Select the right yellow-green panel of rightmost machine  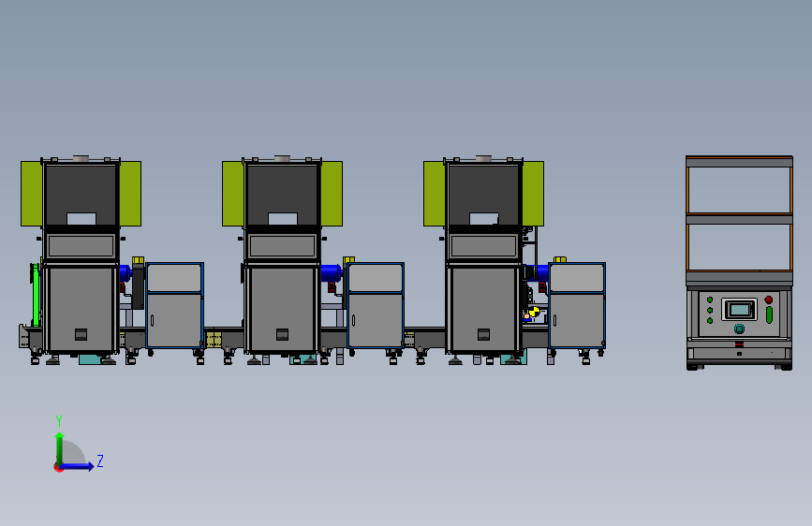[532, 194]
